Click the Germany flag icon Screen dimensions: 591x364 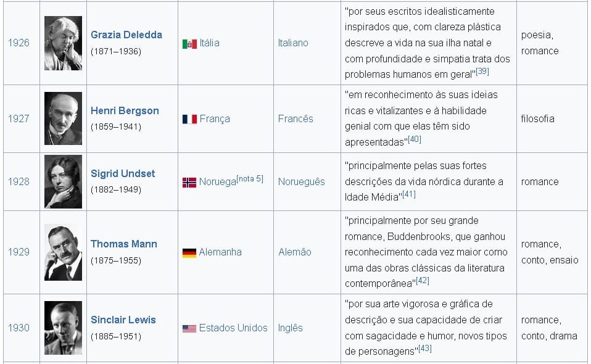pos(189,252)
